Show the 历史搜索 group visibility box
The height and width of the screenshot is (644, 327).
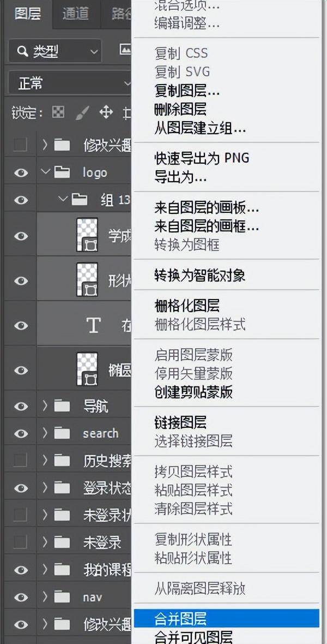(x=20, y=461)
